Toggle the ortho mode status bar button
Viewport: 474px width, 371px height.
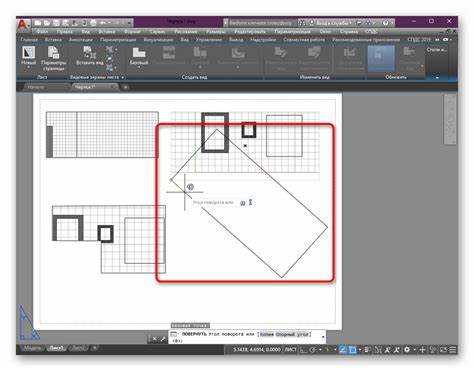coord(303,350)
